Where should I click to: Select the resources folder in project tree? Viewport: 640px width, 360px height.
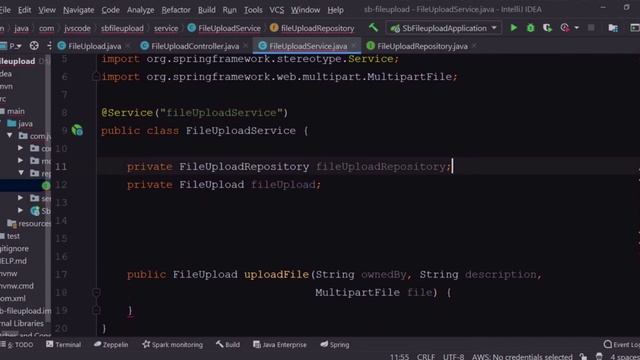pos(34,223)
